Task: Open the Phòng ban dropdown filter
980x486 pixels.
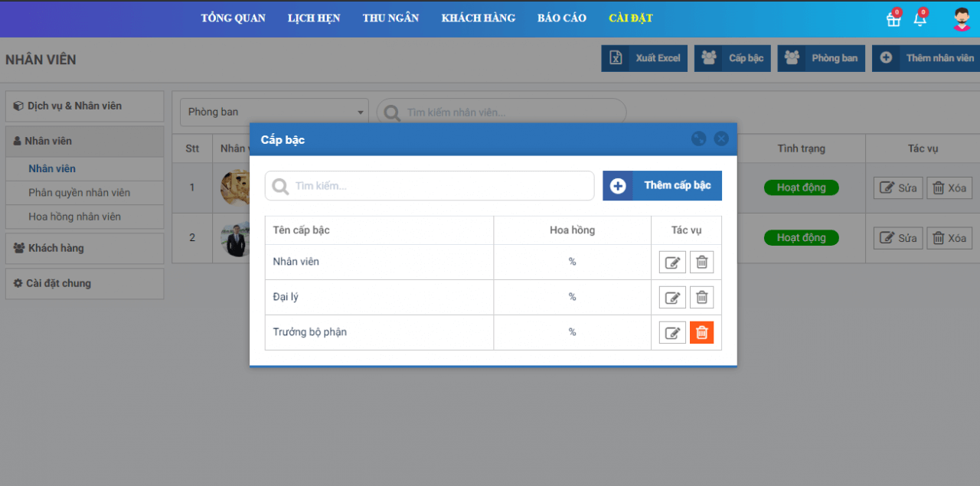Action: (x=274, y=113)
